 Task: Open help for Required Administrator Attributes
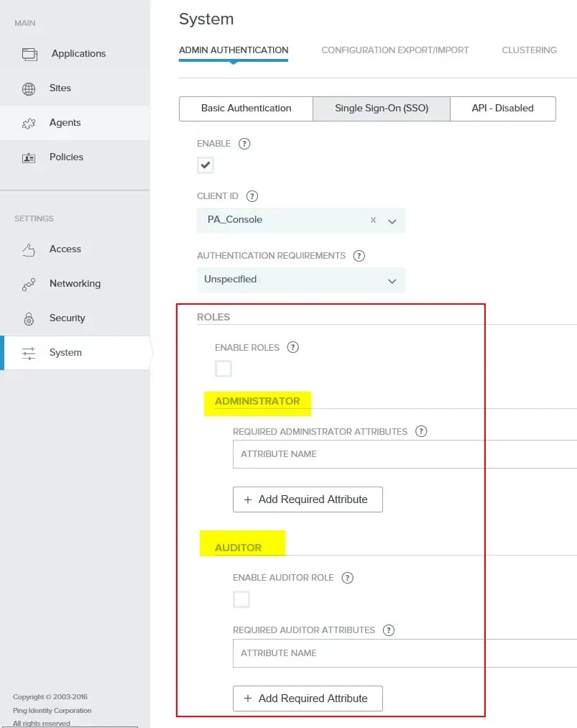(x=421, y=431)
